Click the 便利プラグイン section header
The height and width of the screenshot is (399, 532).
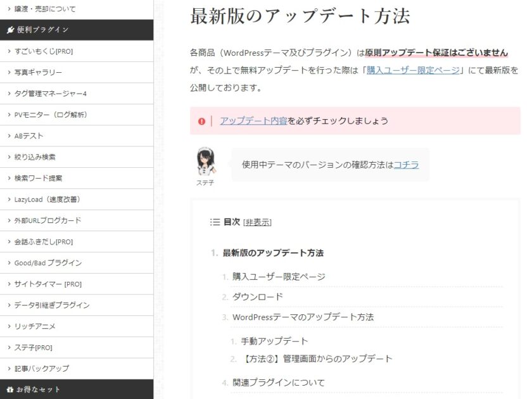coord(77,30)
